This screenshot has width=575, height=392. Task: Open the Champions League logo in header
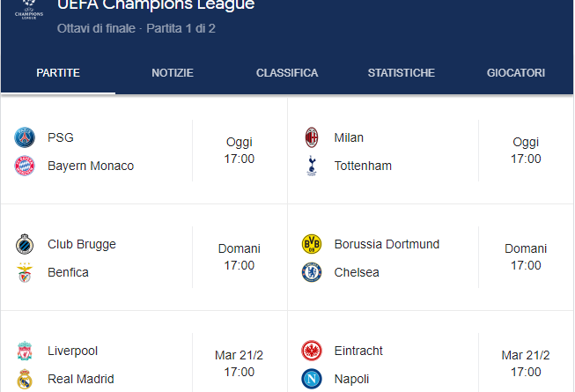point(29,11)
